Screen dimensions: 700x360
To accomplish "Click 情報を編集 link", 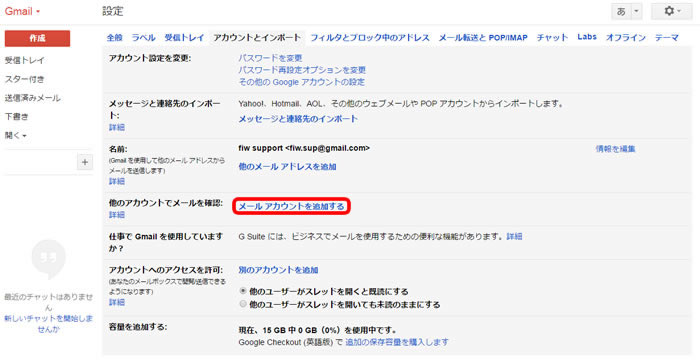I will pos(615,149).
